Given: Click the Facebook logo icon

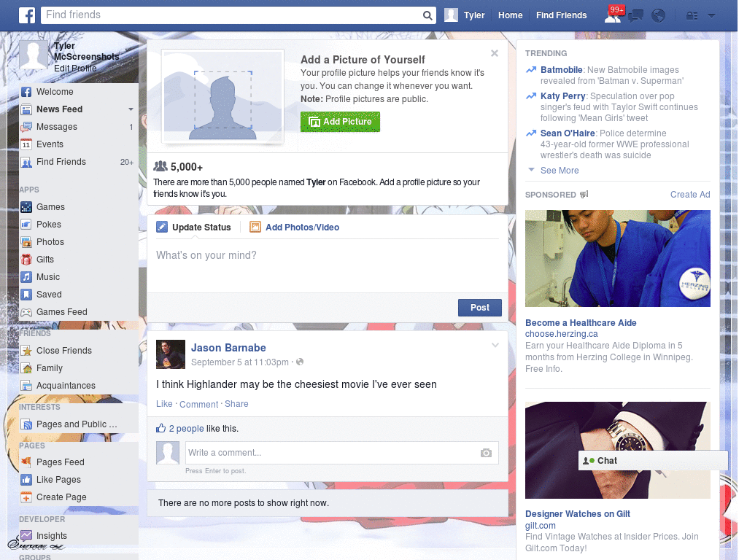Looking at the screenshot, I should pyautogui.click(x=27, y=15).
